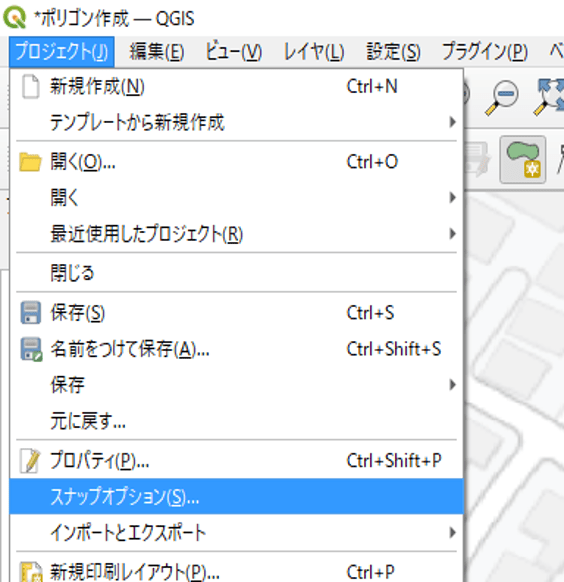Open the プロジェクト(J) menu
This screenshot has width=564, height=582.
[62, 51]
